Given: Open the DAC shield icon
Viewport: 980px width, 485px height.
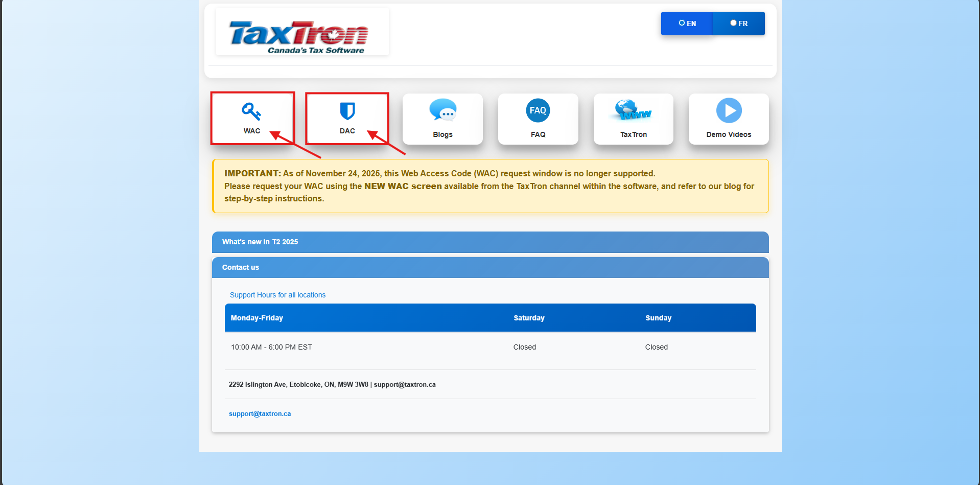Looking at the screenshot, I should (x=347, y=111).
